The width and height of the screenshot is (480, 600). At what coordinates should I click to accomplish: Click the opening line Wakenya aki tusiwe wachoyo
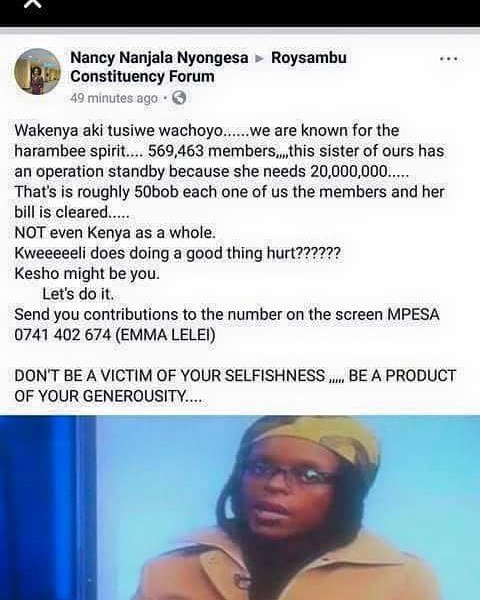coord(119,131)
